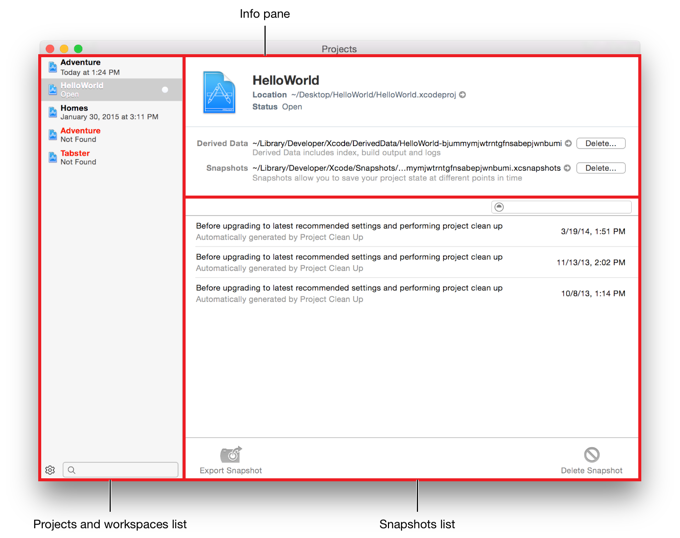Click the project icon beside Homes
Screen dimensions: 680x538
tap(53, 112)
